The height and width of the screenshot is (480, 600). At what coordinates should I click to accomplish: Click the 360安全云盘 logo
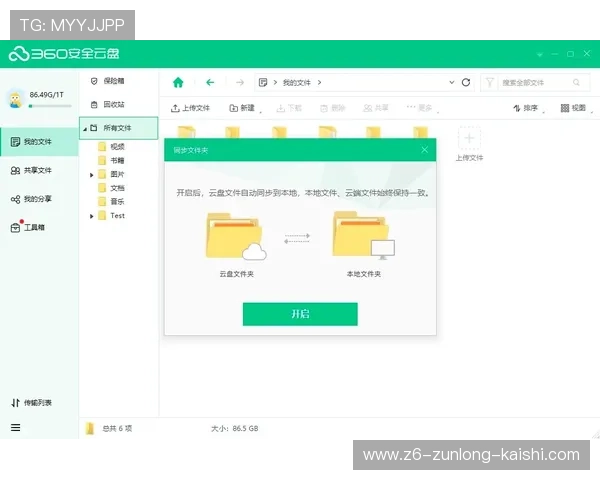(x=64, y=54)
